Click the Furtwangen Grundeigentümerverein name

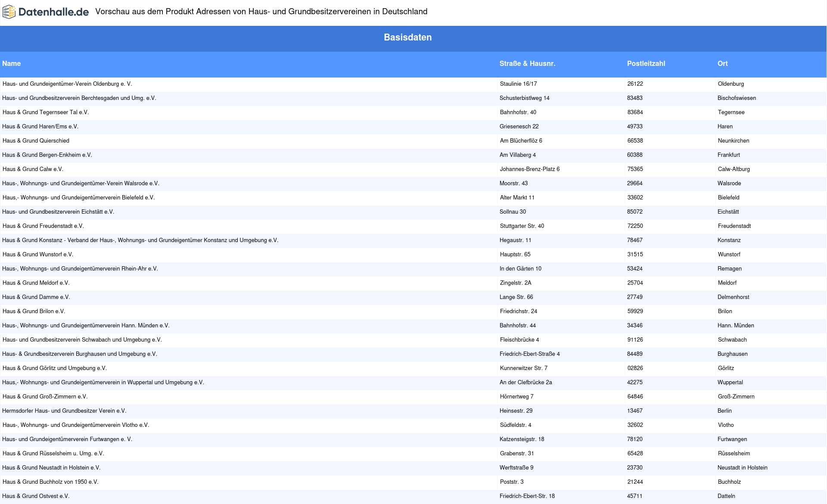67,439
